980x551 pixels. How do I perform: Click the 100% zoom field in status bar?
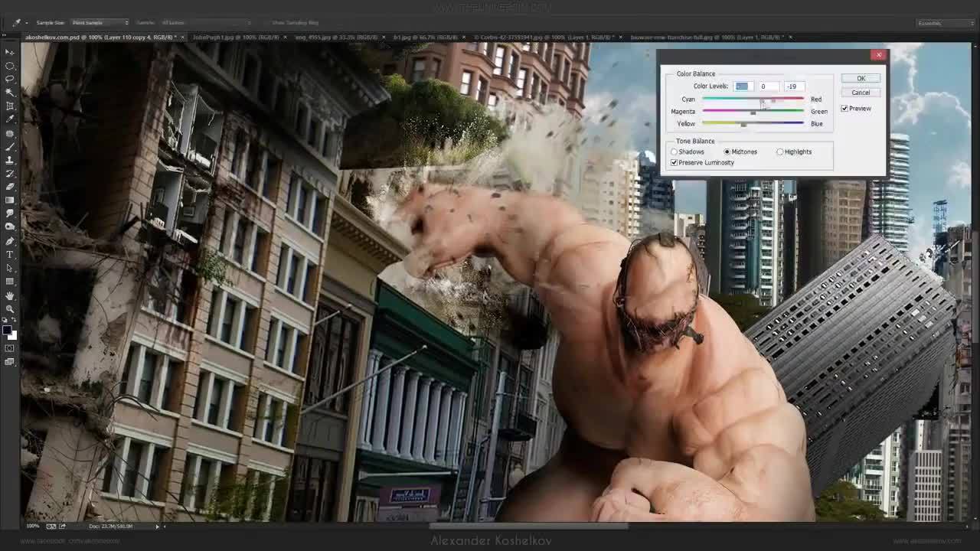click(33, 526)
